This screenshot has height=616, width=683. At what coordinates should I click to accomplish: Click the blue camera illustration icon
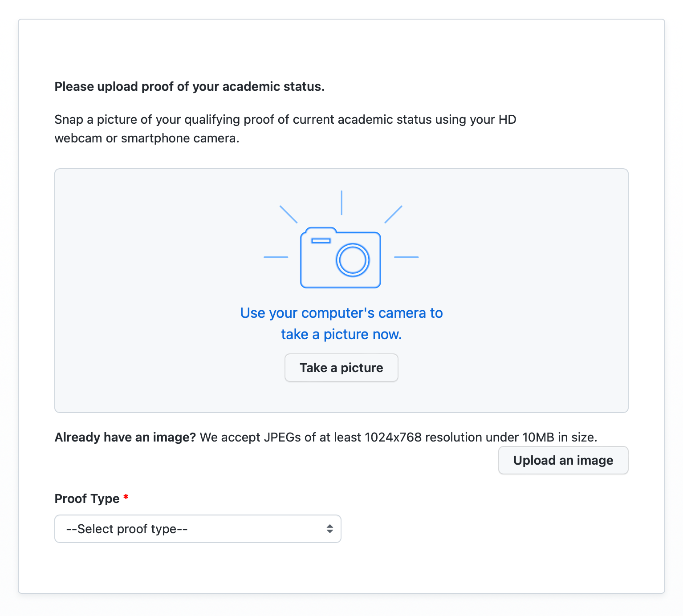[341, 258]
